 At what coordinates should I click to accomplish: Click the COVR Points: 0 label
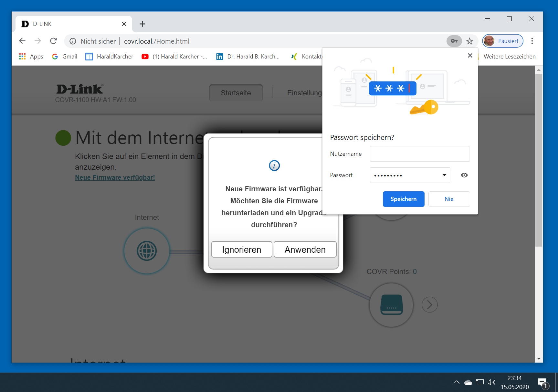tap(392, 272)
